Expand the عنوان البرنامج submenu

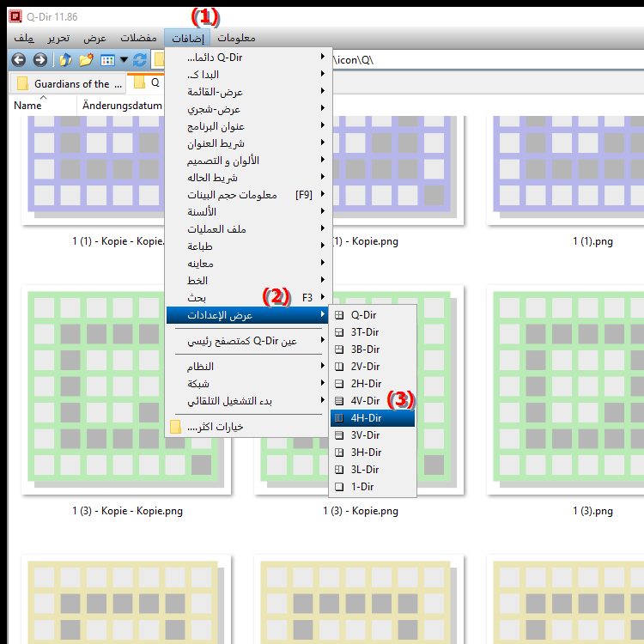tap(247, 126)
